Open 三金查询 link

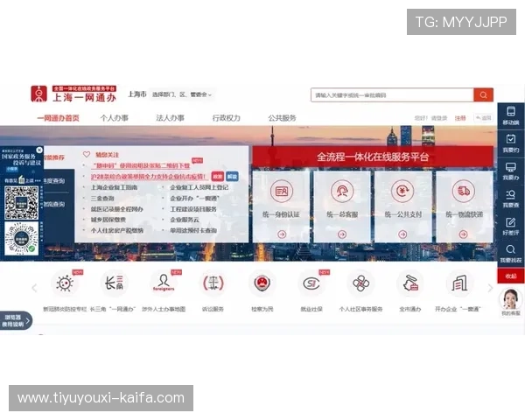tap(102, 199)
